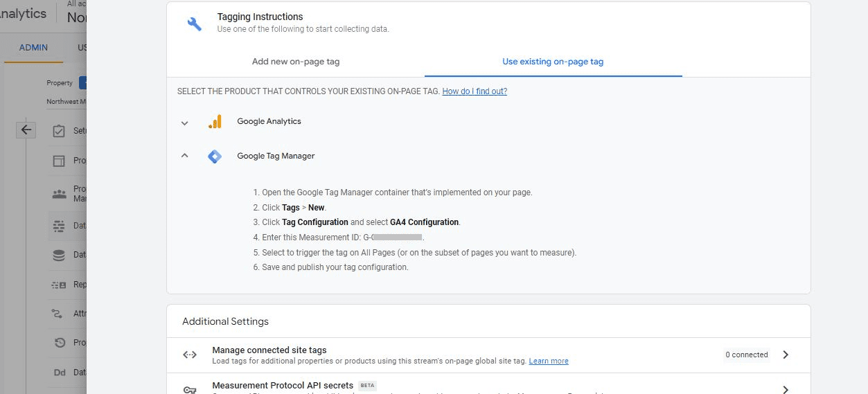The image size is (868, 394).
Task: Click the Google Analytics product heading
Action: tap(269, 121)
